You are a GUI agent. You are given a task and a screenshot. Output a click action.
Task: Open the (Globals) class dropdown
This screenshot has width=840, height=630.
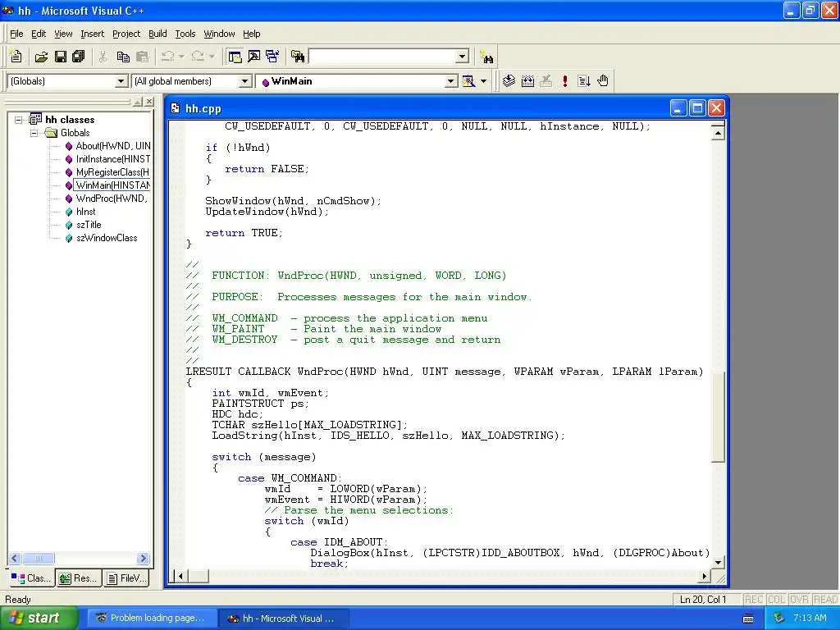121,81
